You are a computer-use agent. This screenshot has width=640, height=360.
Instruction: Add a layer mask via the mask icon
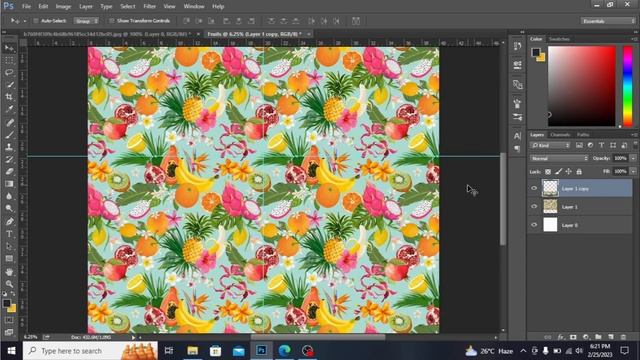(x=573, y=337)
